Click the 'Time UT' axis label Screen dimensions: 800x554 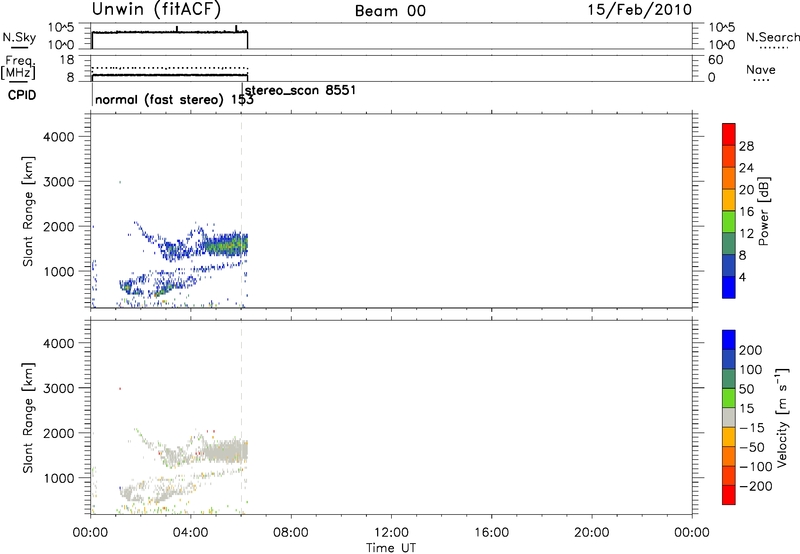[x=391, y=548]
